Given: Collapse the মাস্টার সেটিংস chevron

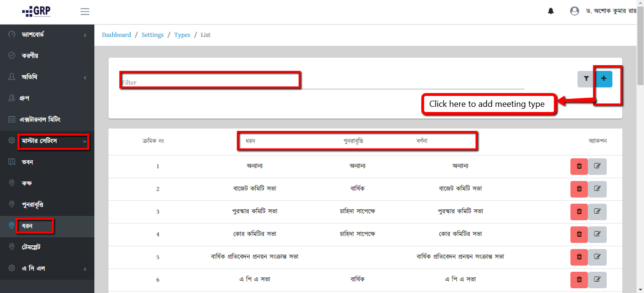Looking at the screenshot, I should click(x=85, y=141).
